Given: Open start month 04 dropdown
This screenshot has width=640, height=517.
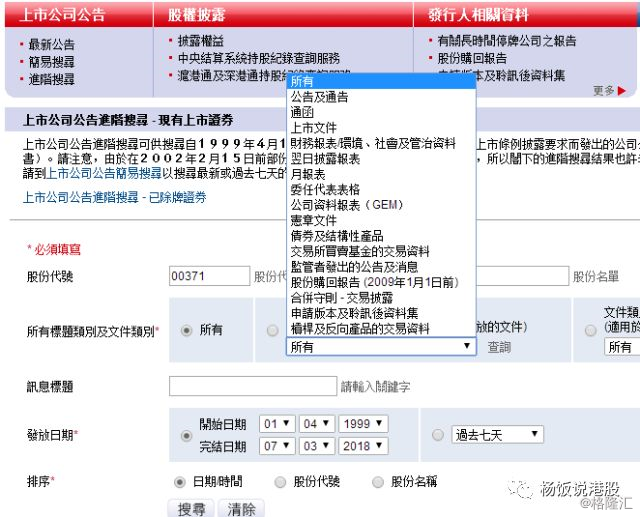Looking at the screenshot, I should pos(317,424).
